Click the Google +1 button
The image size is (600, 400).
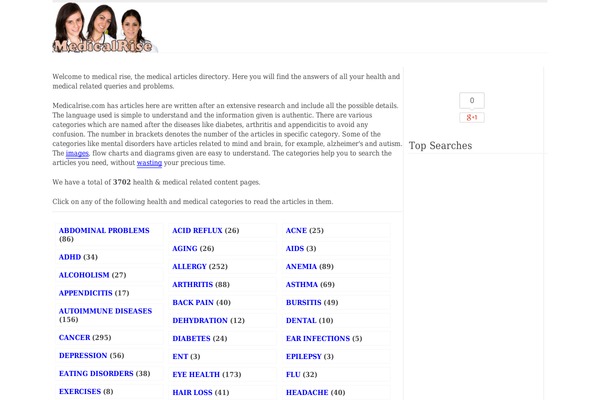[x=472, y=118]
